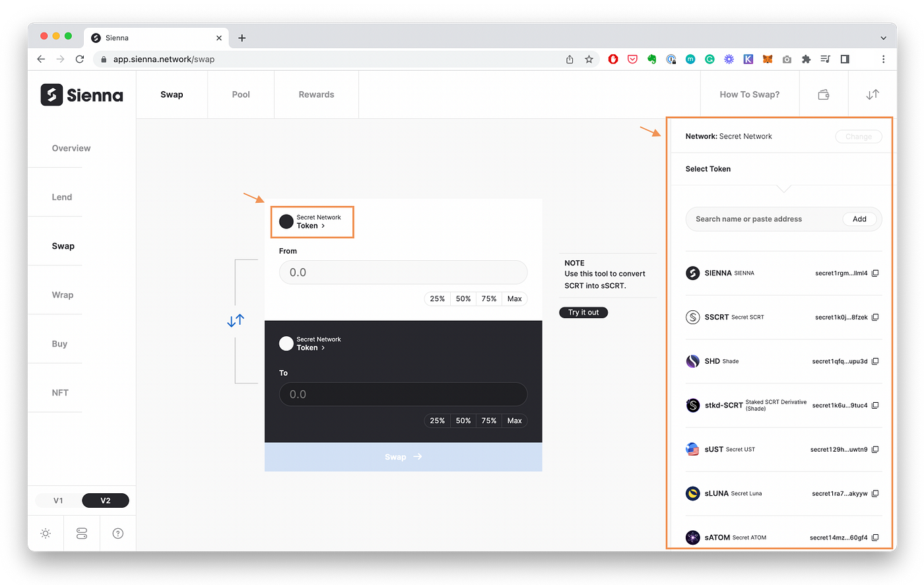Viewport: 924px width, 585px height.
Task: Open the toggles settings icon at bottom
Action: (81, 533)
